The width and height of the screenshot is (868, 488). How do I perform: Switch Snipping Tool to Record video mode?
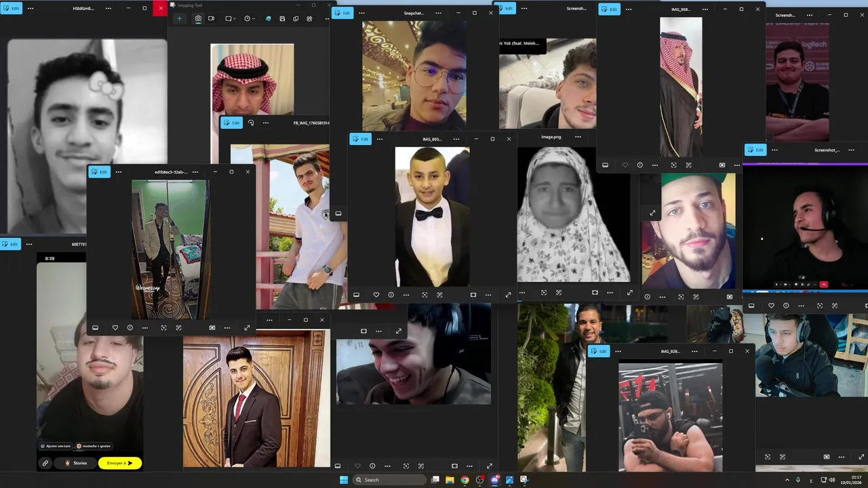click(211, 18)
